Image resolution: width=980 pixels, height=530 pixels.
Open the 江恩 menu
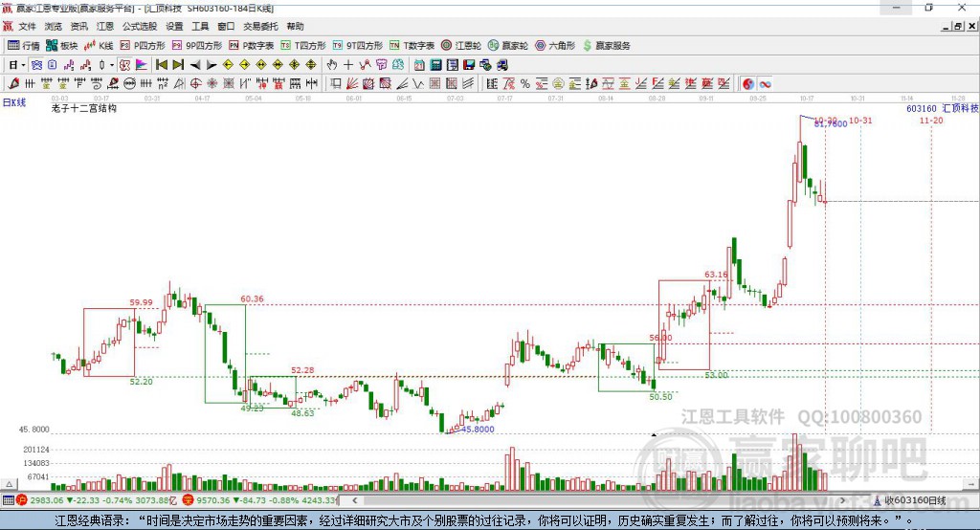click(105, 26)
